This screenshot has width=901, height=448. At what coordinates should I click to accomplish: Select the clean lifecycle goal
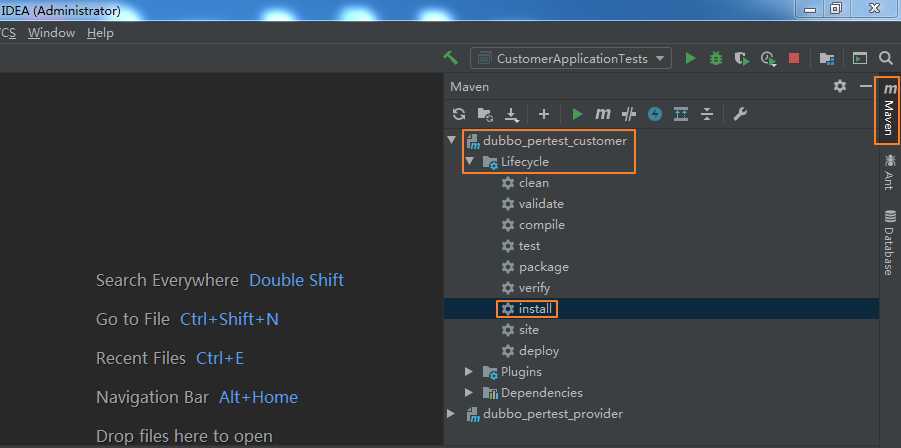click(x=534, y=183)
